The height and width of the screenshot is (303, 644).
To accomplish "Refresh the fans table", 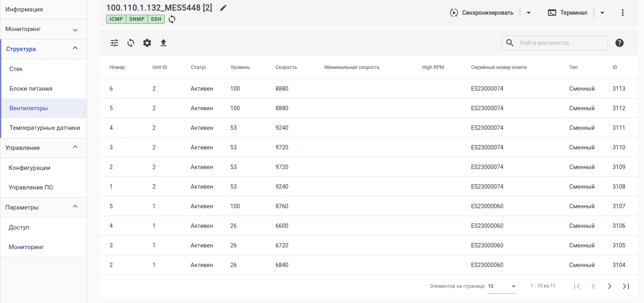I will [131, 43].
